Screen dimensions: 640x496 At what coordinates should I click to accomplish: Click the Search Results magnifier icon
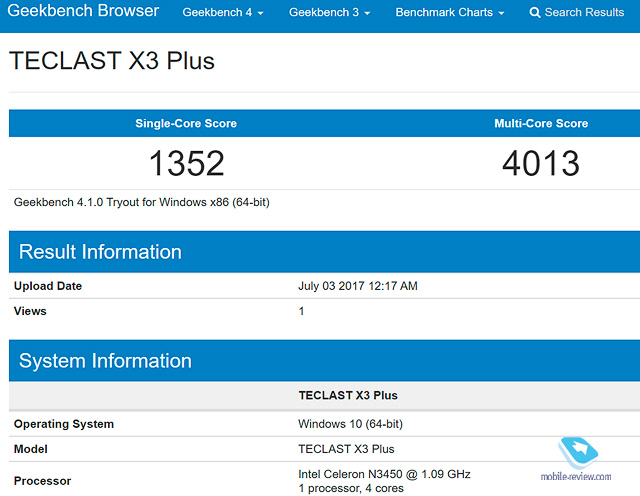tap(535, 13)
